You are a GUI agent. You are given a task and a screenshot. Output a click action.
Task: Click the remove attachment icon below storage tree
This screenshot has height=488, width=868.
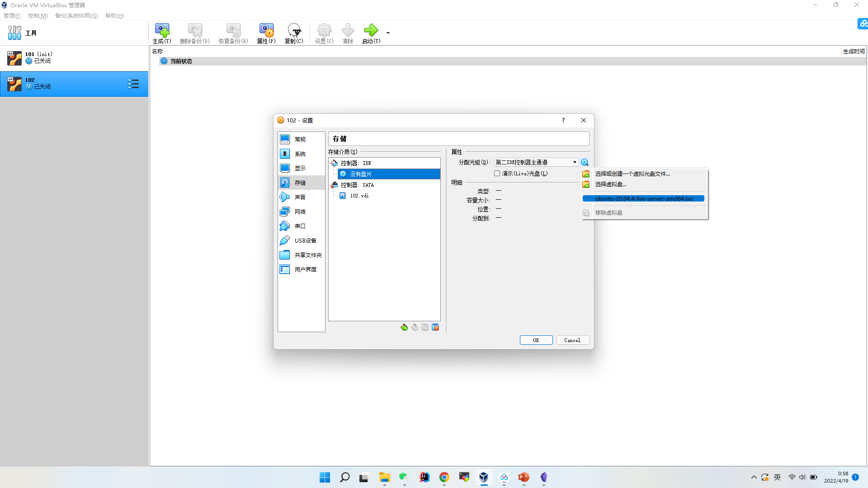[x=435, y=327]
